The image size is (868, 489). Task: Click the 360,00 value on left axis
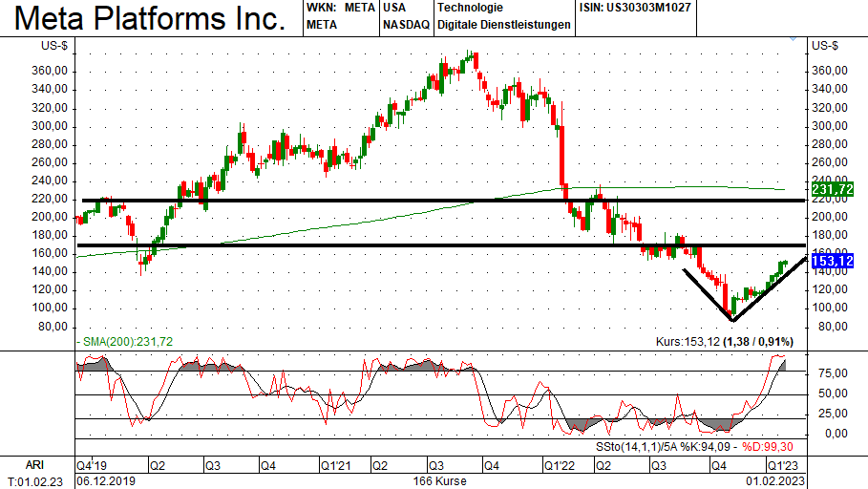click(50, 71)
